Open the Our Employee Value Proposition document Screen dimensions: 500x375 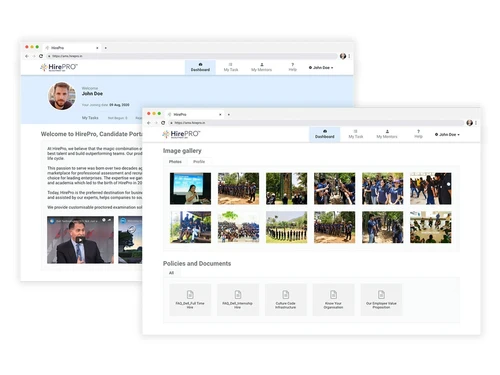[381, 300]
